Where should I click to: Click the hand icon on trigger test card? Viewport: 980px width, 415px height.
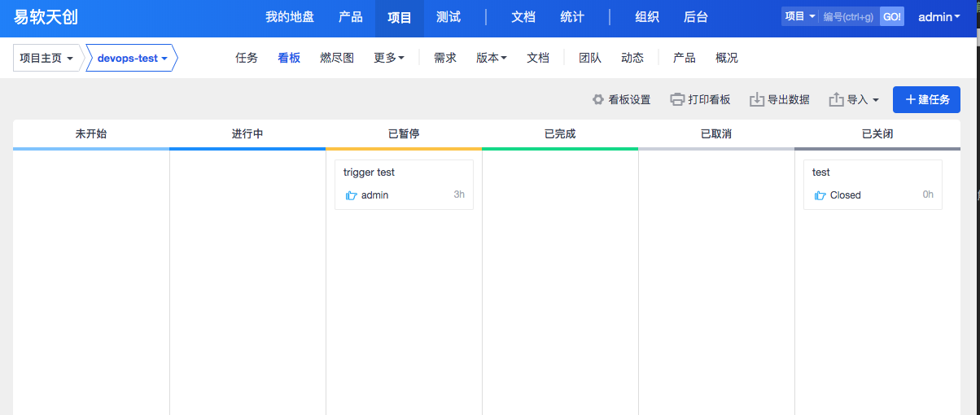[x=352, y=195]
